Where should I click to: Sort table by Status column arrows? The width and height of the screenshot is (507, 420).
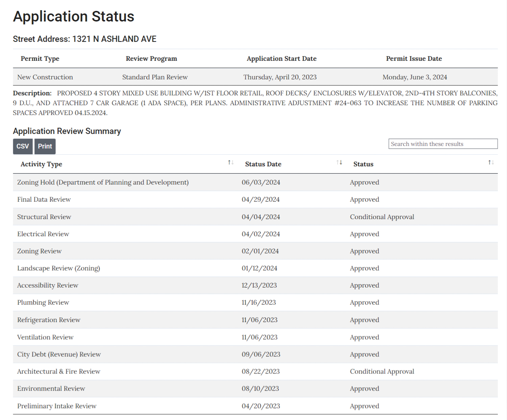tap(491, 163)
